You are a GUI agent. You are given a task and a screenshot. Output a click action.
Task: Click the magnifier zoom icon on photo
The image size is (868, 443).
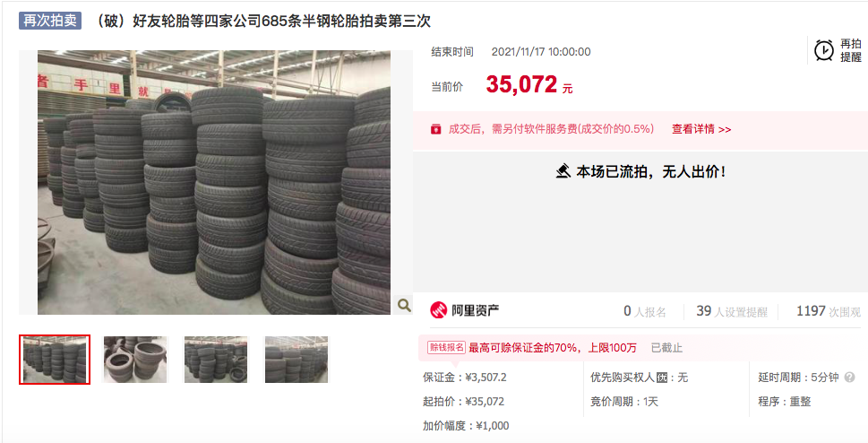pos(404,305)
